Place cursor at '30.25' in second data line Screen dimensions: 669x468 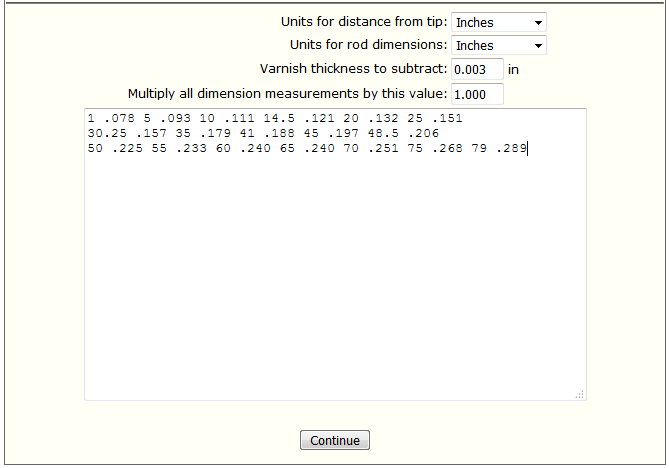[107, 133]
